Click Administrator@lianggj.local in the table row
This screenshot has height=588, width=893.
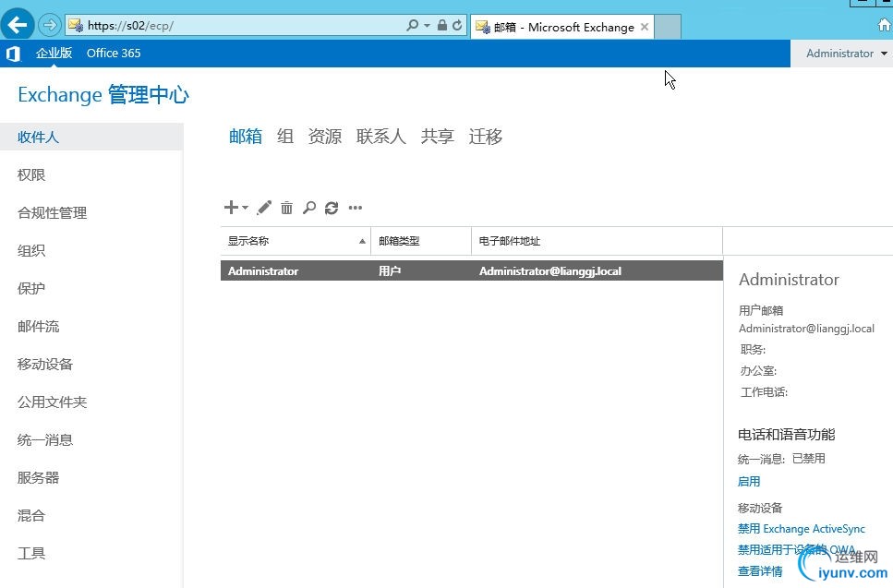[550, 271]
